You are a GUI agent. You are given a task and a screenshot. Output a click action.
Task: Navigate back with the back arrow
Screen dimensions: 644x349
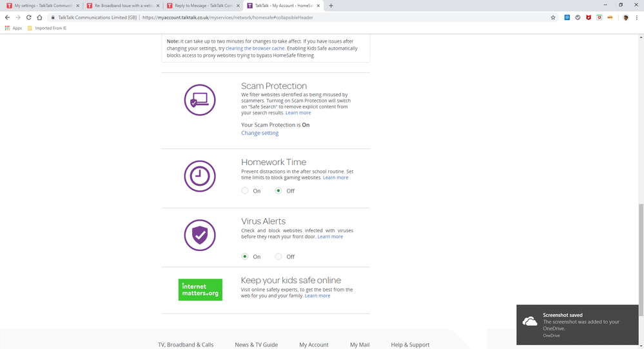tap(7, 17)
